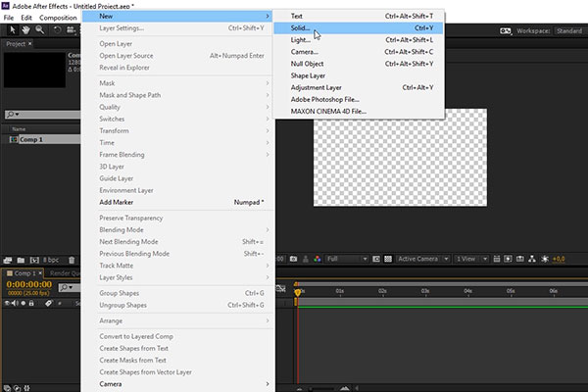Select the Unified Camera tool

(71, 30)
